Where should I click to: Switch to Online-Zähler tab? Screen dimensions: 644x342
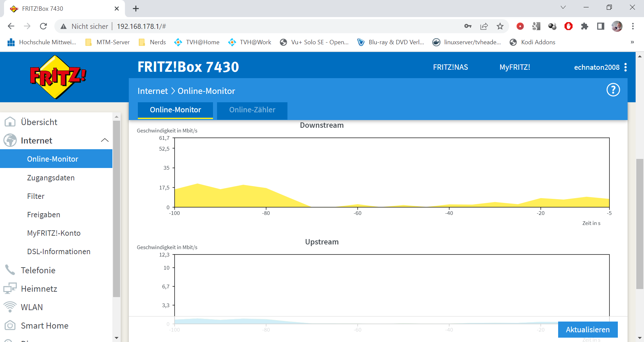252,110
